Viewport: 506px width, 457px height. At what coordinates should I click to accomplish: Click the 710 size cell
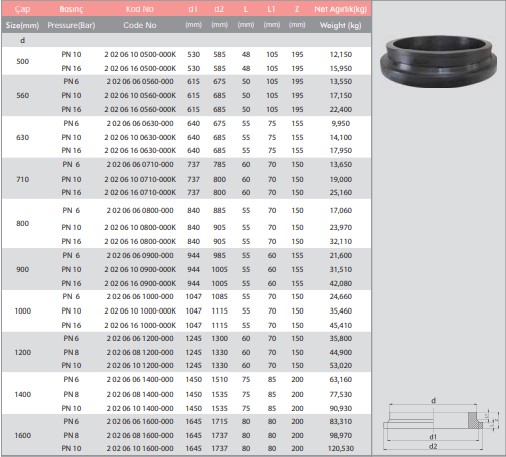pyautogui.click(x=23, y=179)
